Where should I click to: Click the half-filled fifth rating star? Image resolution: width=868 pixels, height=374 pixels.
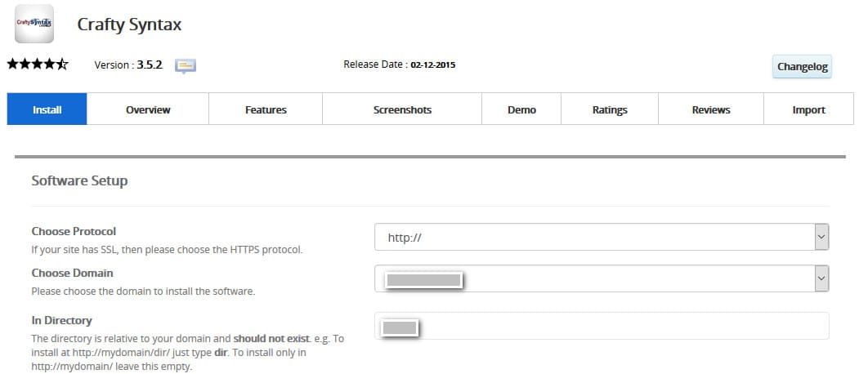tap(62, 65)
